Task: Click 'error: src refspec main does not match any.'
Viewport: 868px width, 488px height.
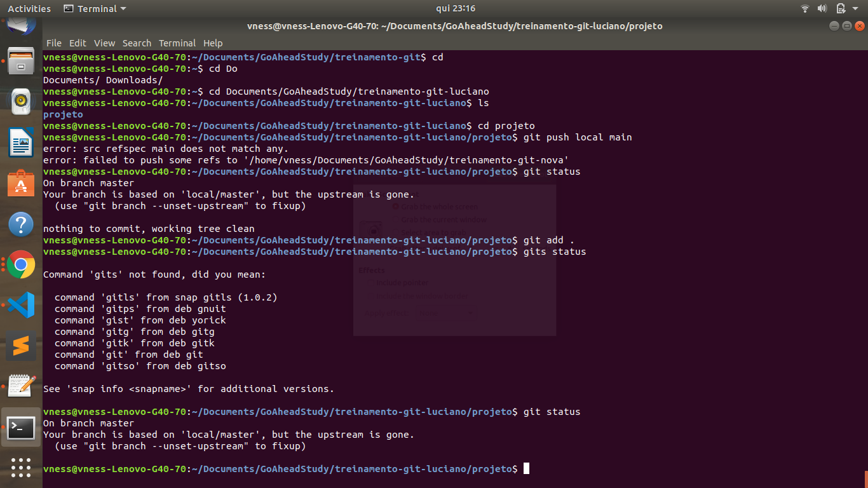Action: click(166, 149)
